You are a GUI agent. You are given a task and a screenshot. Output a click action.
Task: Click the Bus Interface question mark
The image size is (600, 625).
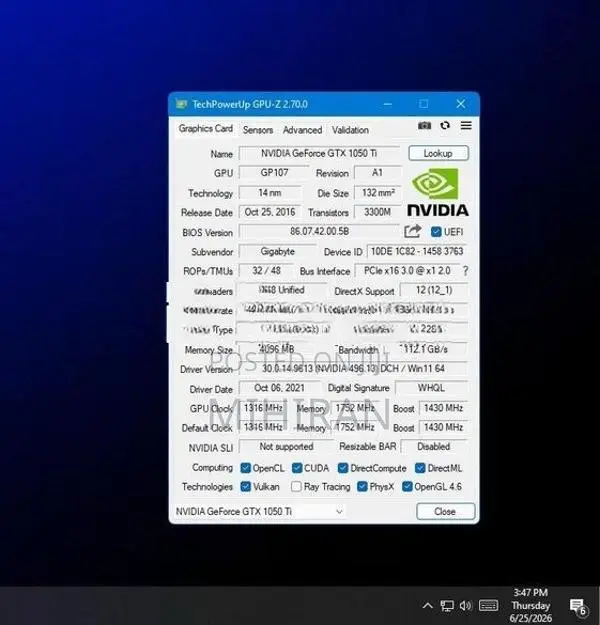(x=465, y=271)
